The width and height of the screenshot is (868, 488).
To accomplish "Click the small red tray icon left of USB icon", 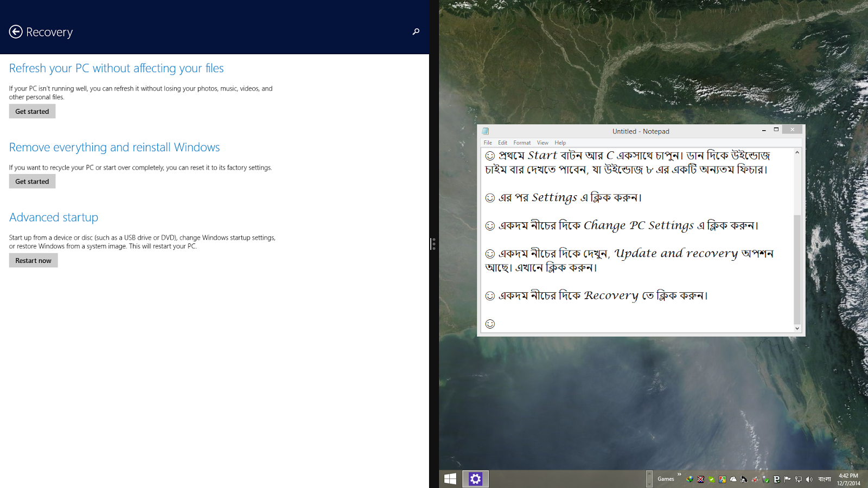I will (755, 479).
